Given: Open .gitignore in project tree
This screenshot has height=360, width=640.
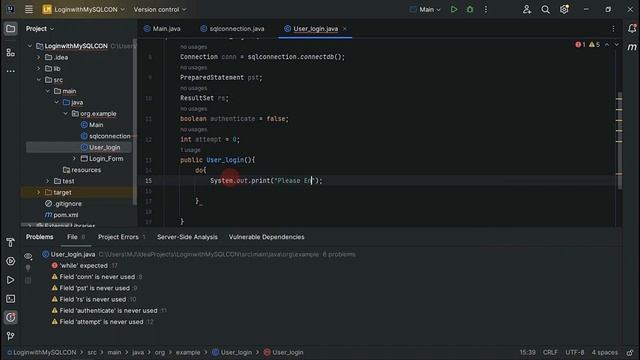Looking at the screenshot, I should point(63,203).
